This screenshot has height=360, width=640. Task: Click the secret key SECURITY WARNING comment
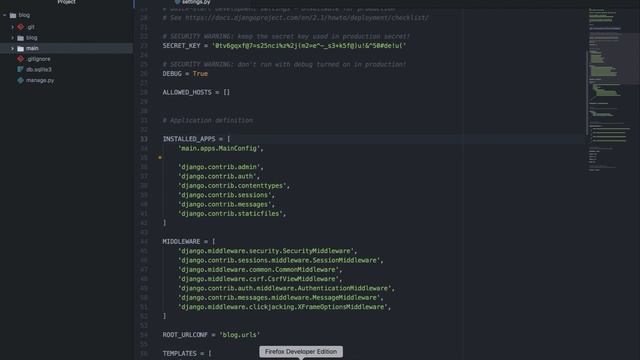coord(286,36)
